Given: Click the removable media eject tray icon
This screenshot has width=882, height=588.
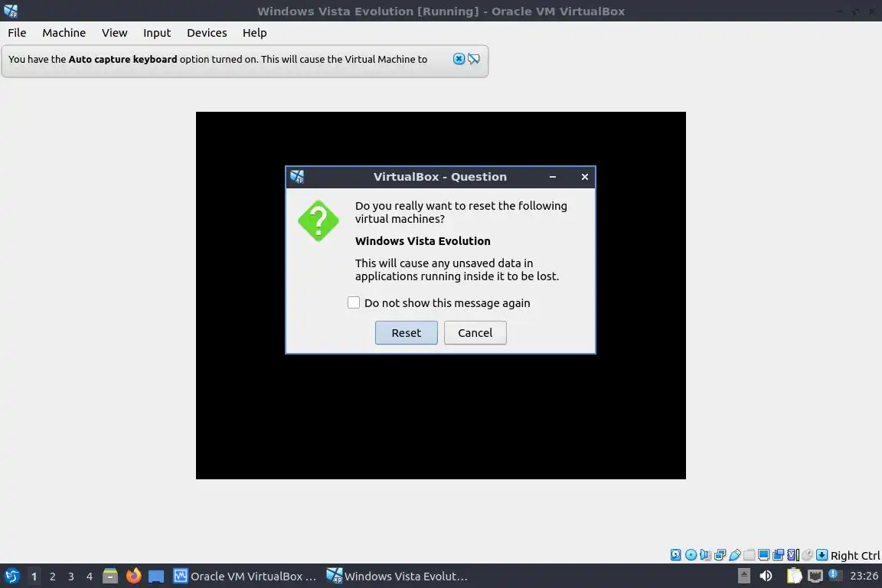Looking at the screenshot, I should [743, 576].
